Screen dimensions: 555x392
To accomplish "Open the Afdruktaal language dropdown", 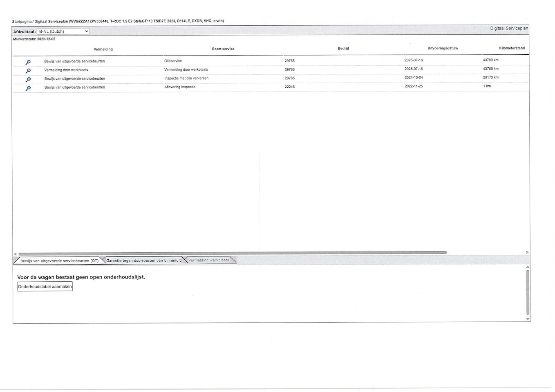I will coord(63,31).
